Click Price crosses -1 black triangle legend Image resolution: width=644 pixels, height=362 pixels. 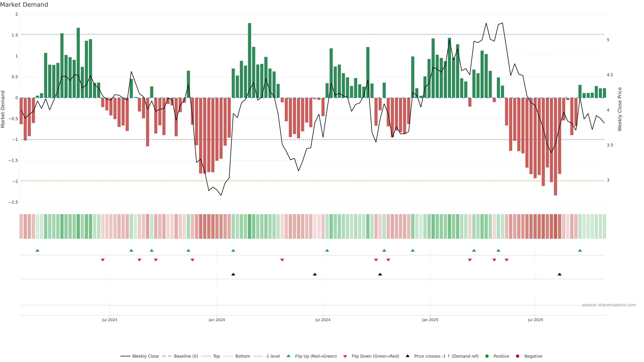pyautogui.click(x=408, y=356)
